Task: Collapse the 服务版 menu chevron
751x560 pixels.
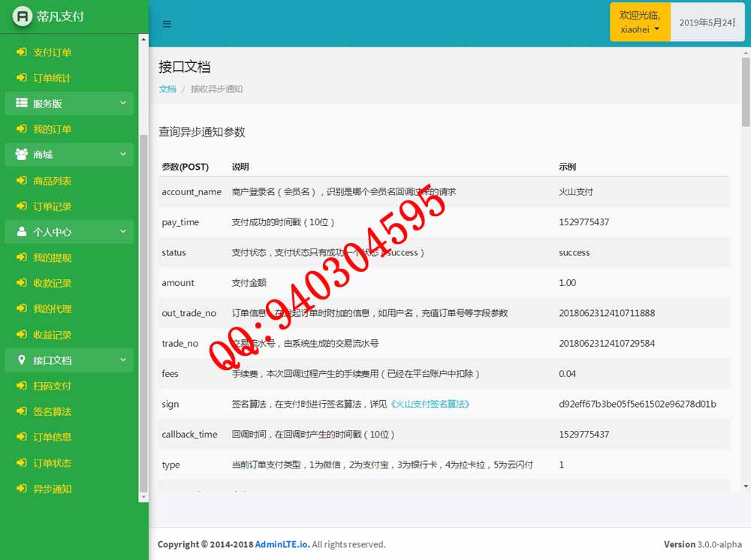Action: click(x=123, y=104)
